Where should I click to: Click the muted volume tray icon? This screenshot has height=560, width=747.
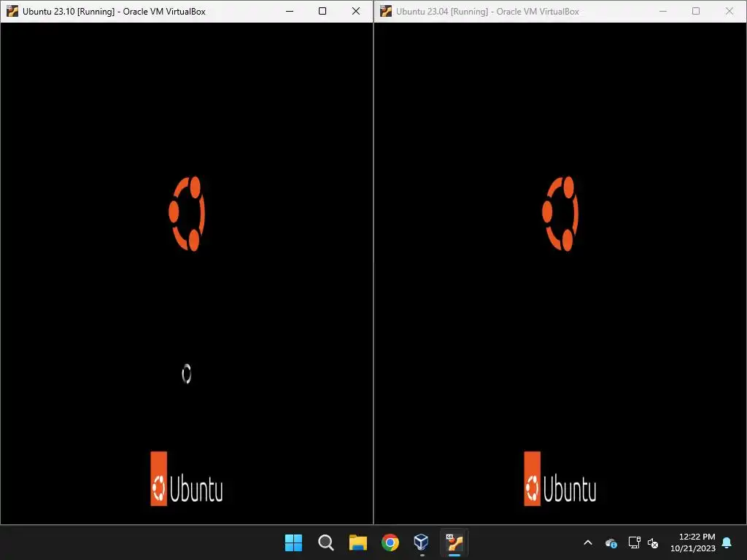[653, 542]
